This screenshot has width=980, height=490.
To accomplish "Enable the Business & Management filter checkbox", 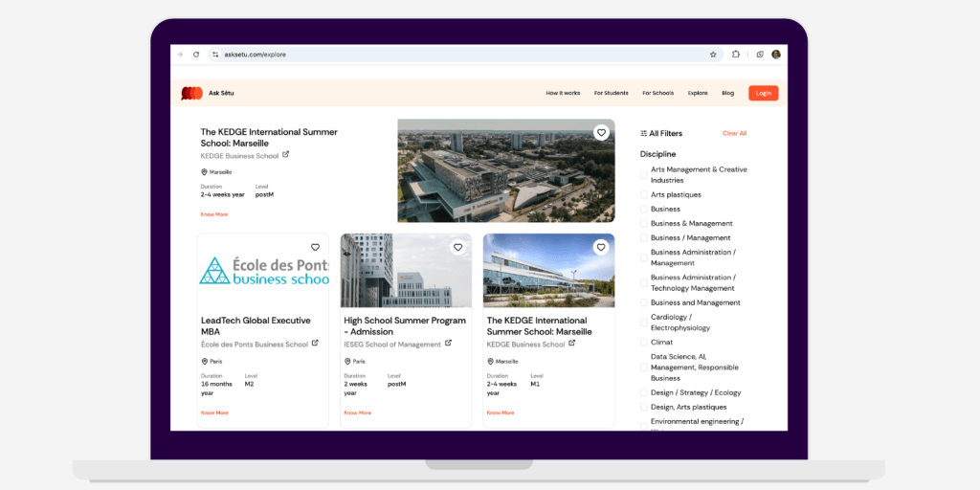I will click(x=644, y=224).
